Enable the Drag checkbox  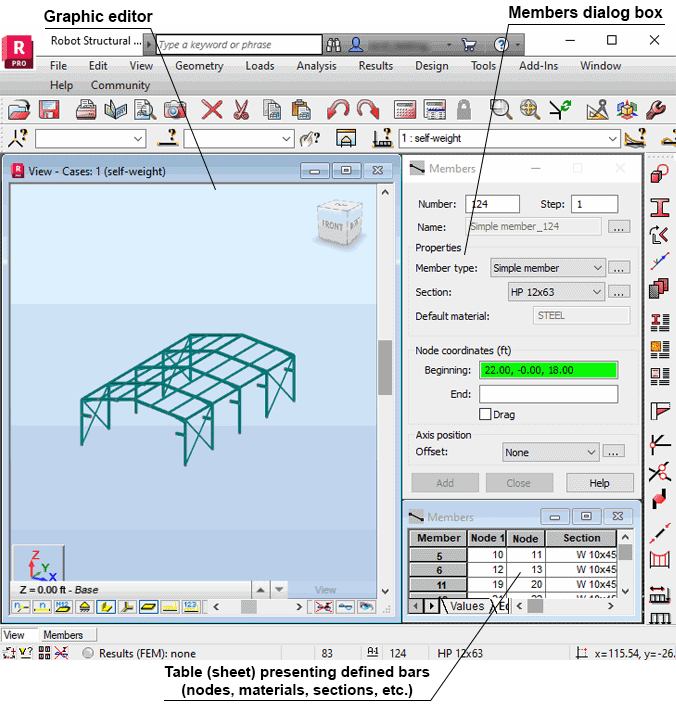pos(485,414)
